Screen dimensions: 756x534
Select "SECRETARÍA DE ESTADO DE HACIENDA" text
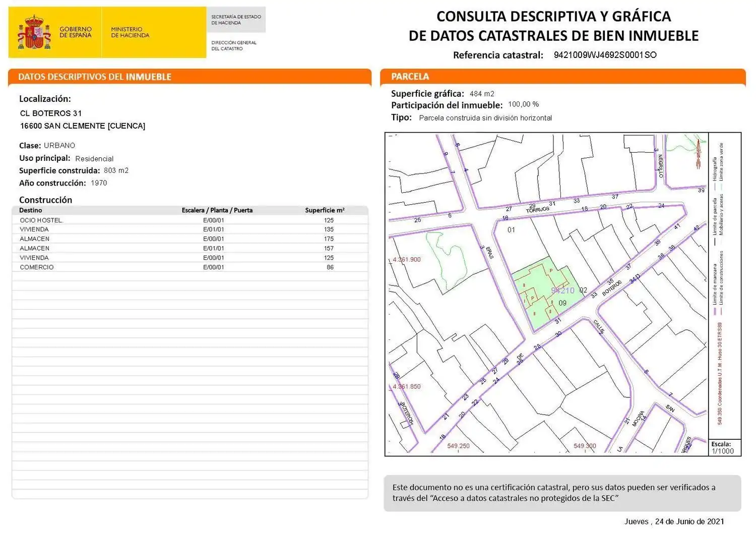pos(236,20)
